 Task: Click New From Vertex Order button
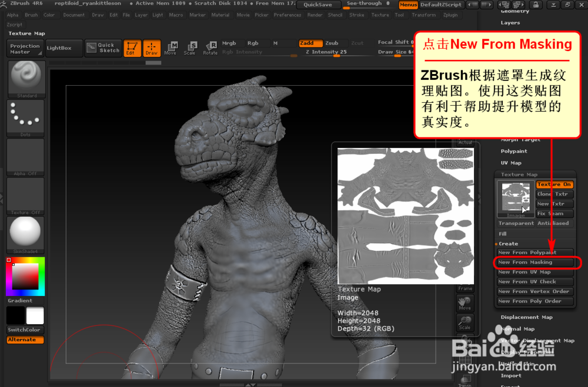[x=536, y=291]
